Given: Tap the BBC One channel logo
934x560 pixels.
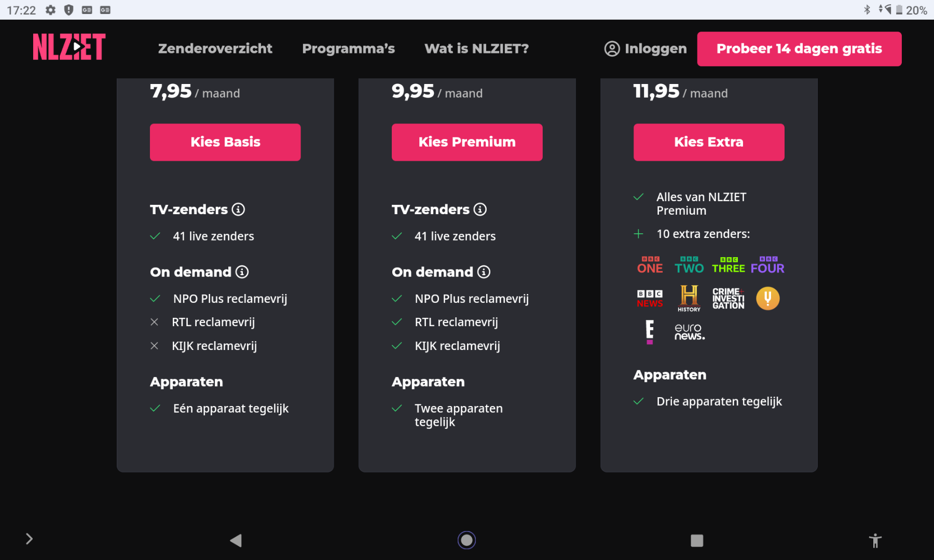Looking at the screenshot, I should point(650,265).
